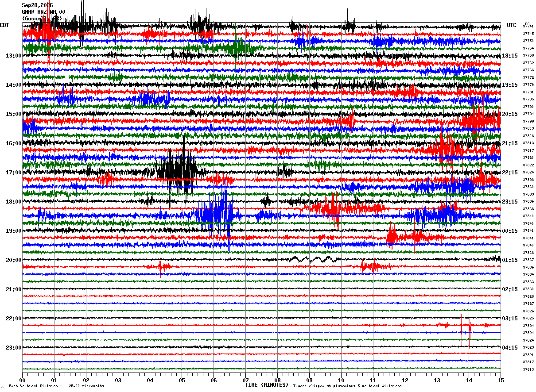
Task: Click the 10 minute axis tick label
Action: (341, 380)
